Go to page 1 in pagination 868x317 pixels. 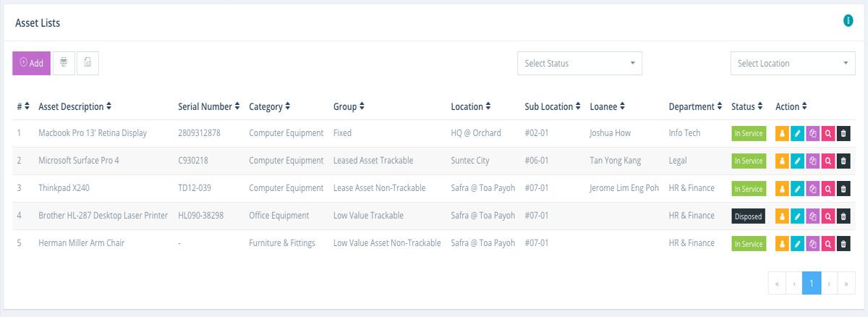(x=812, y=284)
